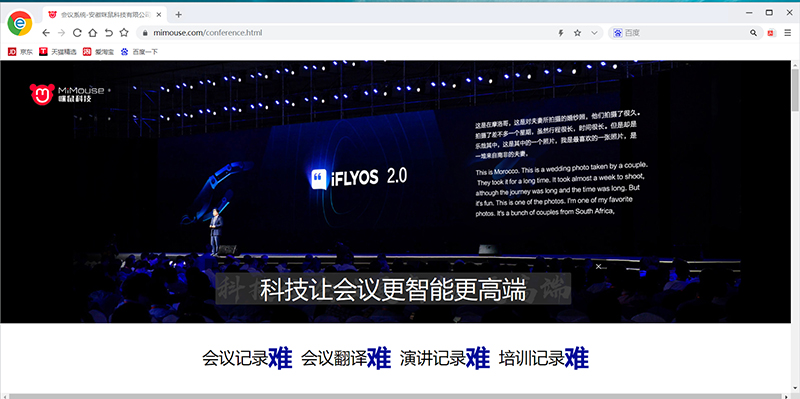
Task: Click the 演讲记录难 heading
Action: [445, 358]
